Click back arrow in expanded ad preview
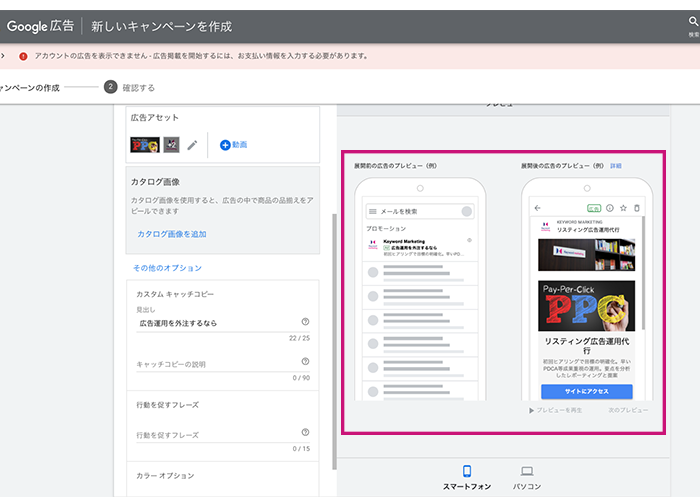 pos(538,208)
